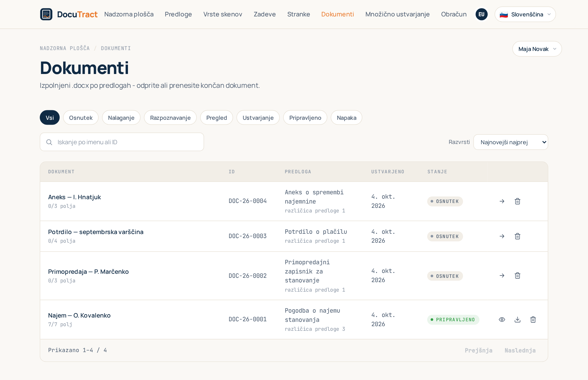Image resolution: width=588 pixels, height=380 pixels.
Task: Download Najem – O. Kovalenko document
Action: click(x=517, y=320)
